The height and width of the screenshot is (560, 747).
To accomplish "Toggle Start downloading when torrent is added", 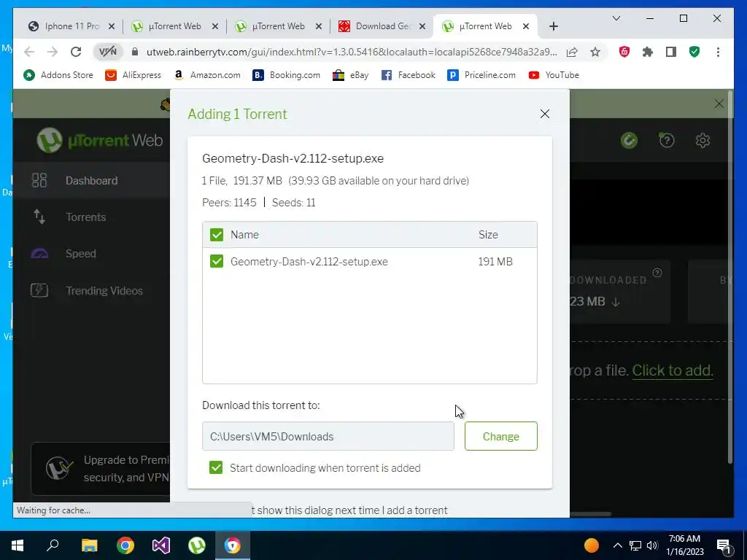I will 216,467.
